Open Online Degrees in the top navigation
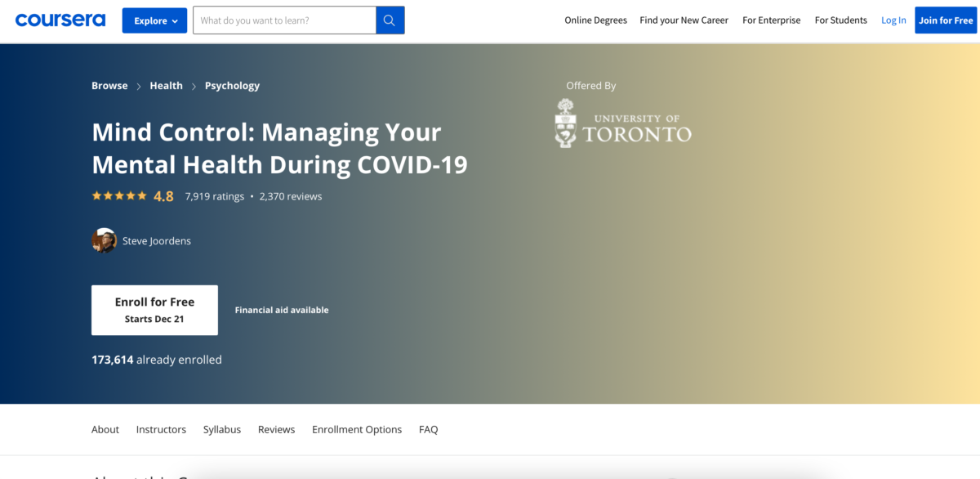980x479 pixels. (596, 20)
